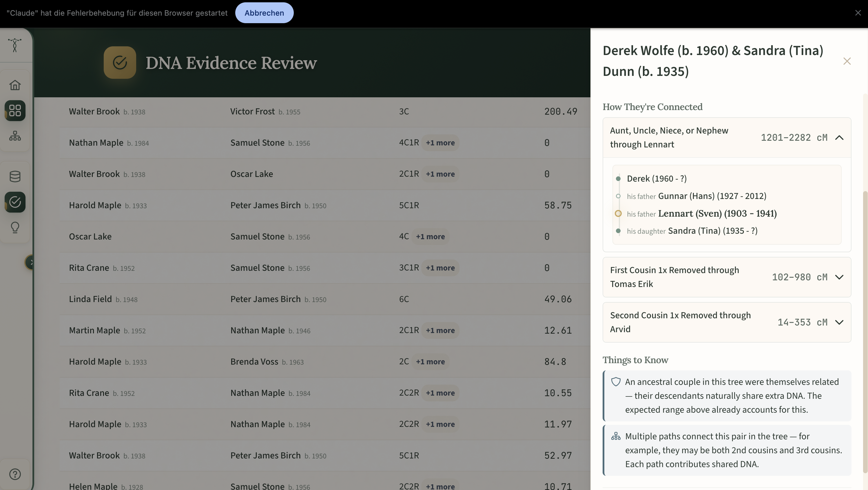
Task: Click the 6C relationship label
Action: (x=404, y=299)
